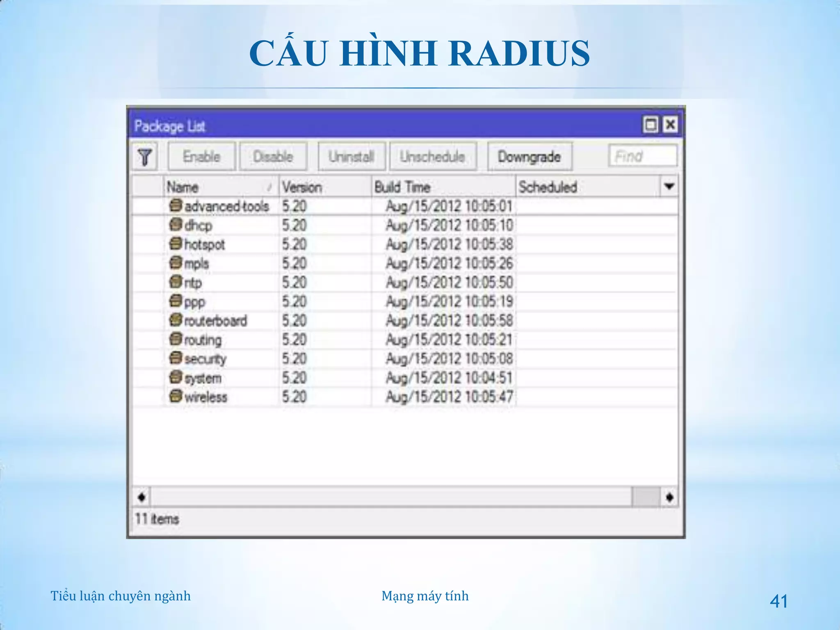The height and width of the screenshot is (630, 840).
Task: Click the Package List window title
Action: [x=170, y=126]
